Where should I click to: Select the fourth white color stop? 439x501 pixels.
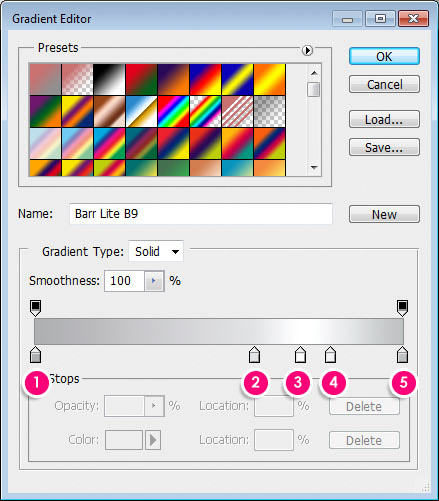[x=330, y=354]
